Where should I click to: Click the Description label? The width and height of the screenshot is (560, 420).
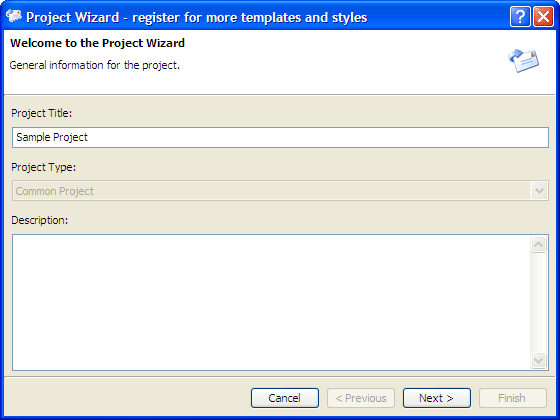39,220
